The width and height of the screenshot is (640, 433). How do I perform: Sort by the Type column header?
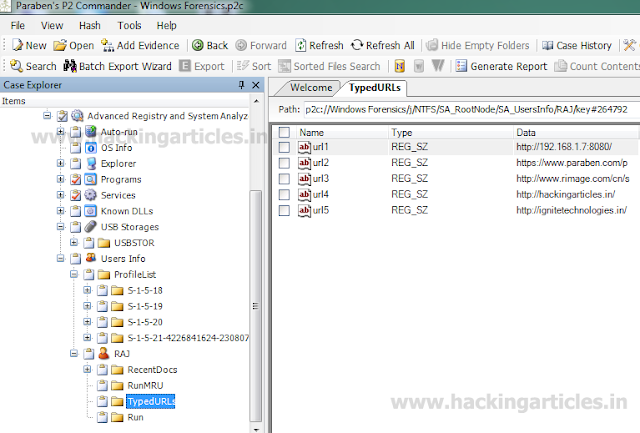click(x=450, y=132)
